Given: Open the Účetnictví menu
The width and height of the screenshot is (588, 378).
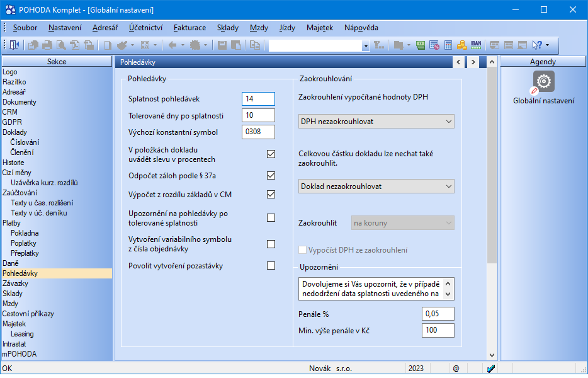Looking at the screenshot, I should click(146, 27).
